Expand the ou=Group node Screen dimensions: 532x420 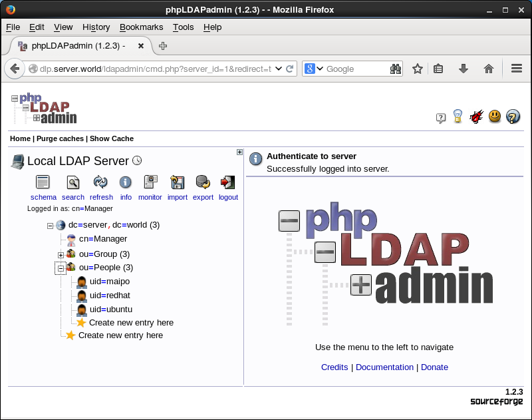pyautogui.click(x=61, y=255)
